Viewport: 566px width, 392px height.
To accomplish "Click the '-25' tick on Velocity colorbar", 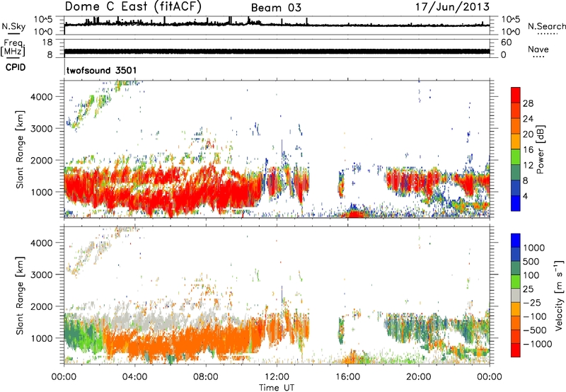I will (532, 302).
